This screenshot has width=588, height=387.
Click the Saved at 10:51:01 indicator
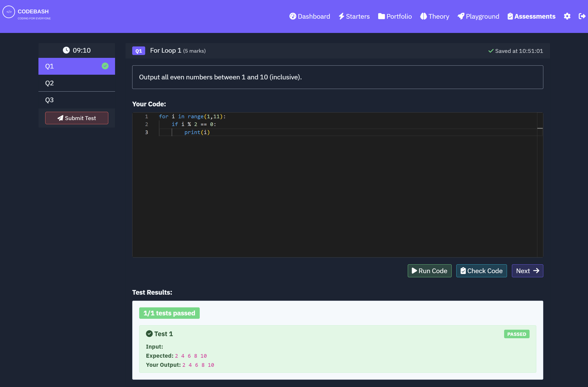tap(516, 51)
